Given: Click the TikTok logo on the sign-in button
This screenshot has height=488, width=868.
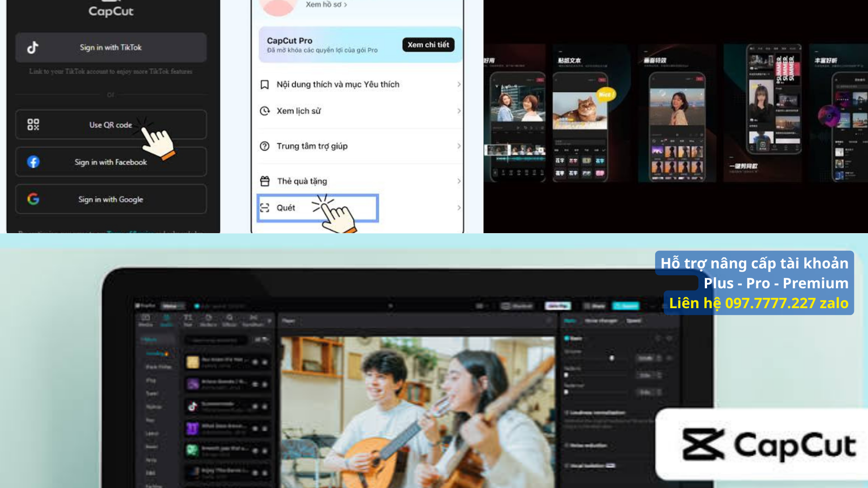Looking at the screenshot, I should point(33,47).
